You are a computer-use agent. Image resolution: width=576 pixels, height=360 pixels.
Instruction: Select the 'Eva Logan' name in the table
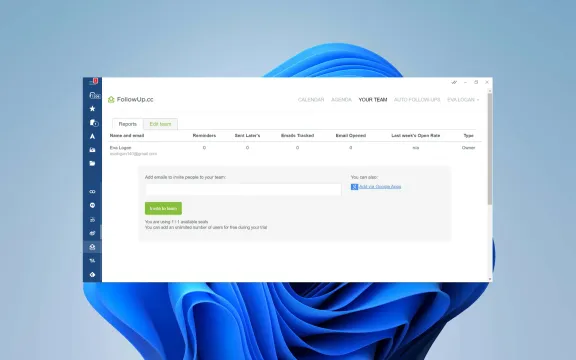pyautogui.click(x=120, y=148)
